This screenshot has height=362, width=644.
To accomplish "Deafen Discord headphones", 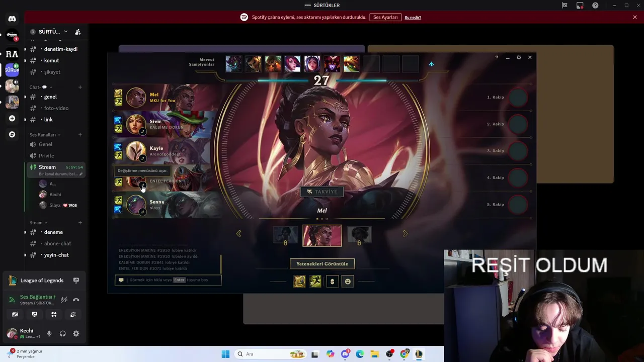I will pyautogui.click(x=62, y=333).
